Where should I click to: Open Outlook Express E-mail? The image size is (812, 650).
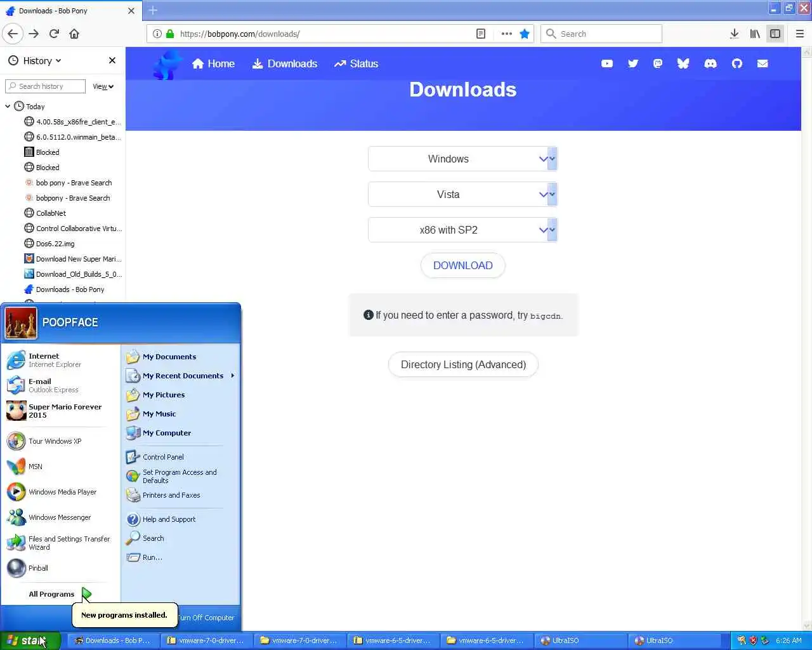click(61, 385)
